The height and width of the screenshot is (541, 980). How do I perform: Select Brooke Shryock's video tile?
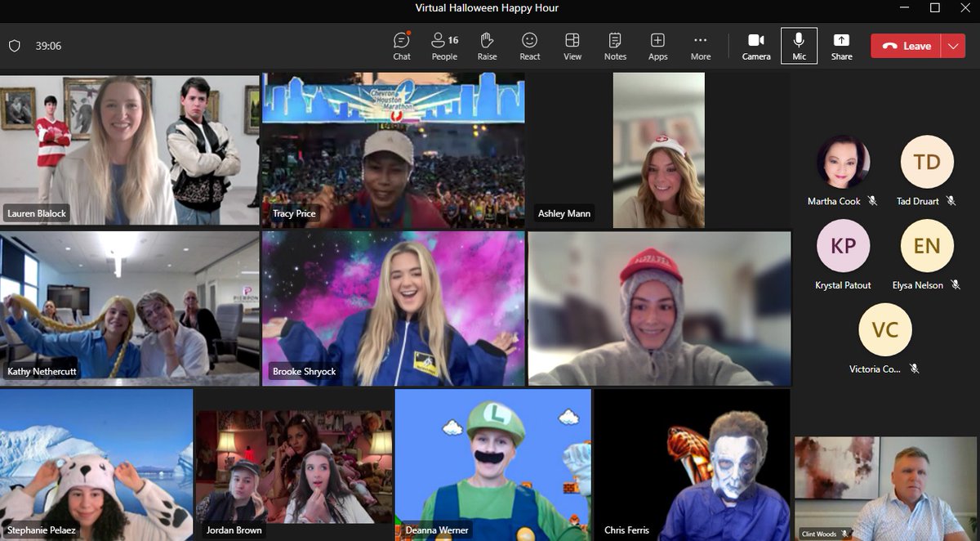[x=394, y=306]
